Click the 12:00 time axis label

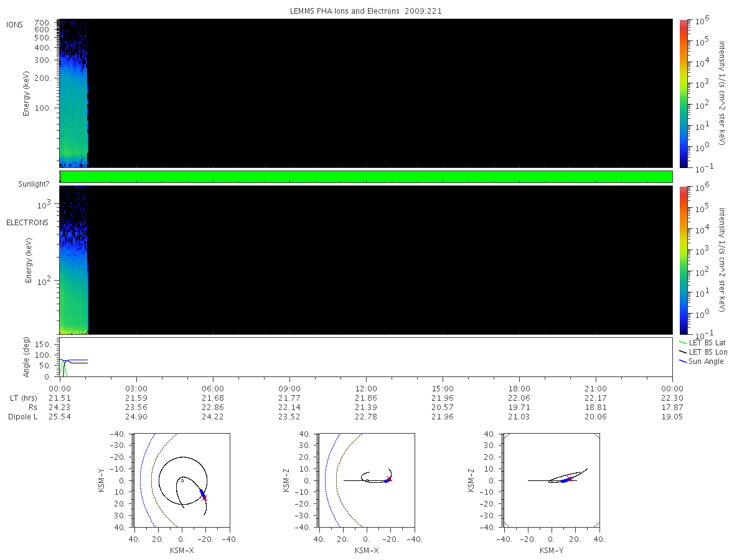click(x=366, y=388)
